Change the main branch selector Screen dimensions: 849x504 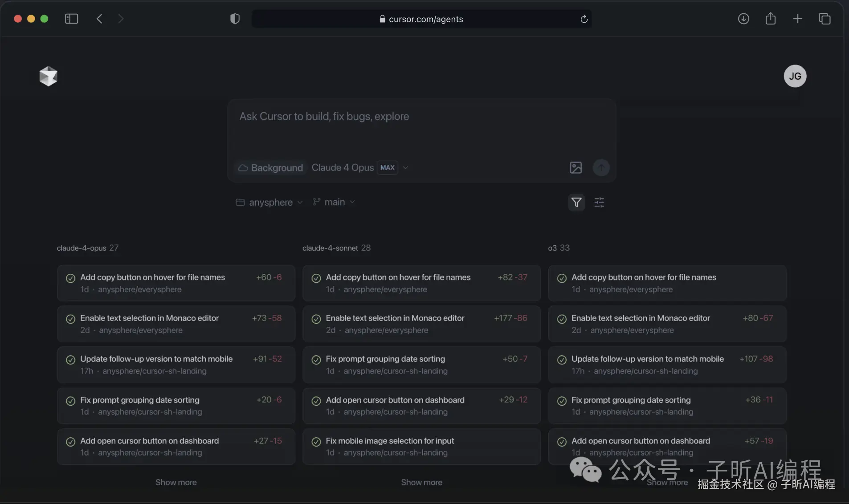pyautogui.click(x=334, y=202)
